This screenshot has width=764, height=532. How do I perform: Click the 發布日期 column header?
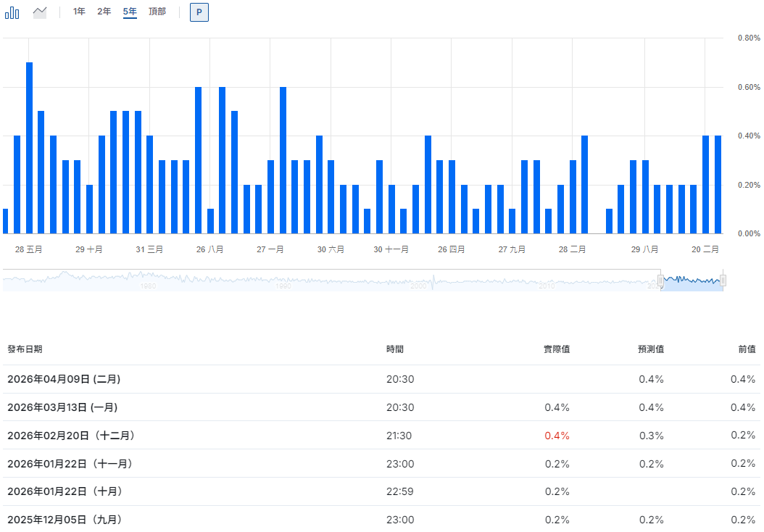(x=25, y=349)
